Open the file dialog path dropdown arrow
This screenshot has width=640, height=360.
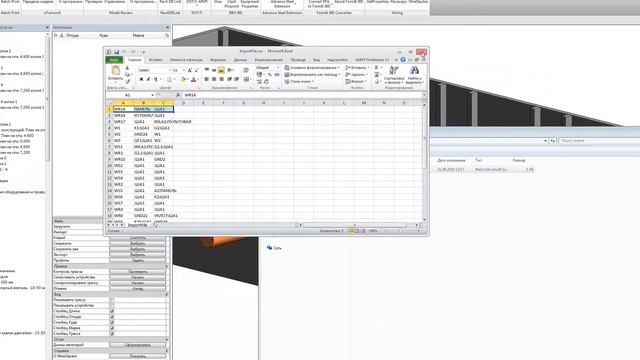click(x=545, y=141)
